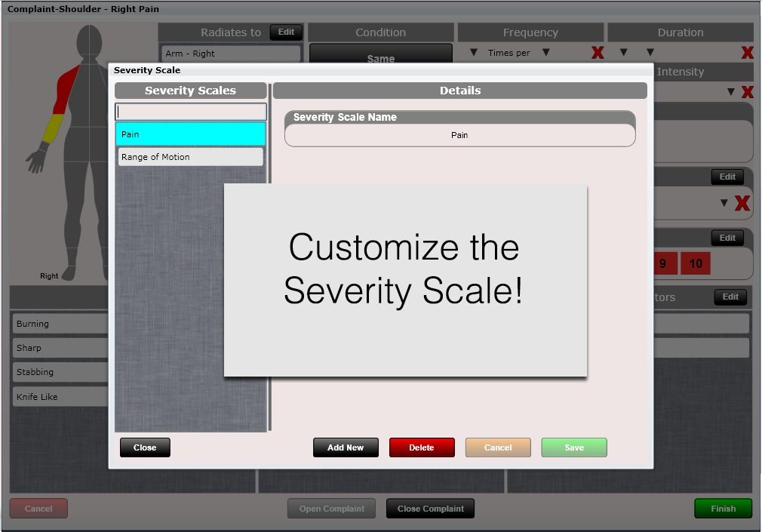Click the large red X below the Intensity panel
The height and width of the screenshot is (532, 762).
[x=742, y=204]
